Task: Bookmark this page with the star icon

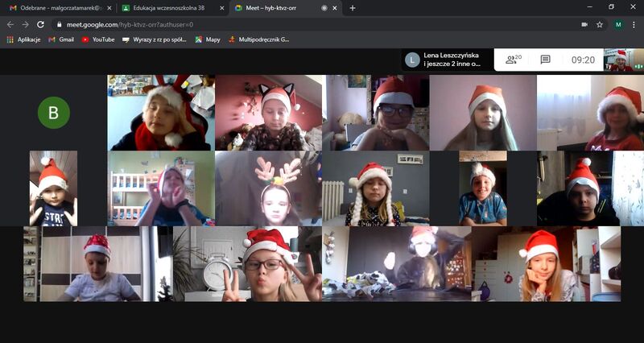Action: (600, 24)
